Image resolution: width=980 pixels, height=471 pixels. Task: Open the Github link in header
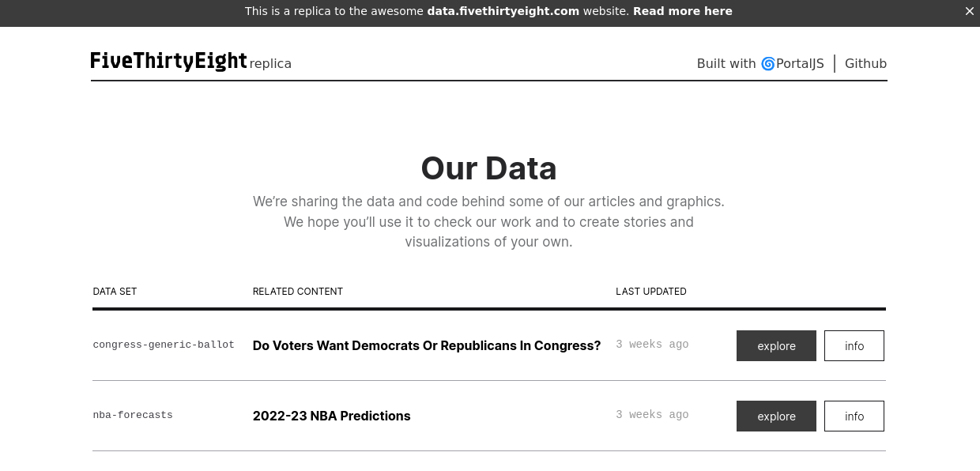(865, 63)
